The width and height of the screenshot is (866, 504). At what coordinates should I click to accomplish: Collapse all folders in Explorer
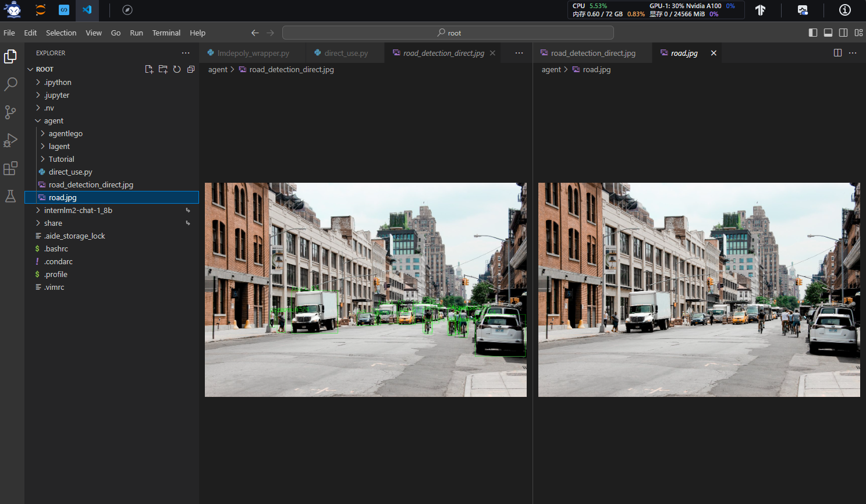(191, 69)
